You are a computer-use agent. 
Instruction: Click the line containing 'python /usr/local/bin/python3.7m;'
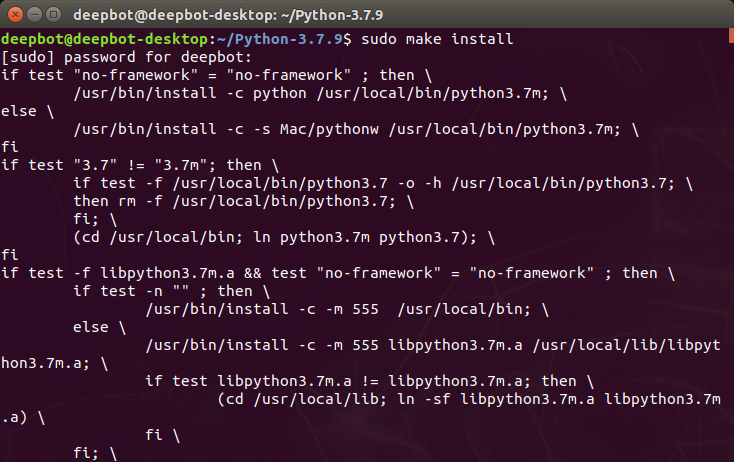[x=320, y=93]
